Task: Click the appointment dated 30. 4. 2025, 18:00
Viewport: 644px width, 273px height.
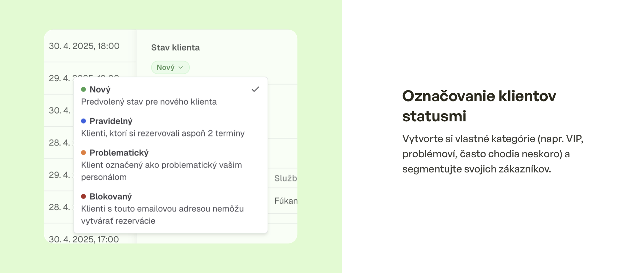Action: (85, 46)
